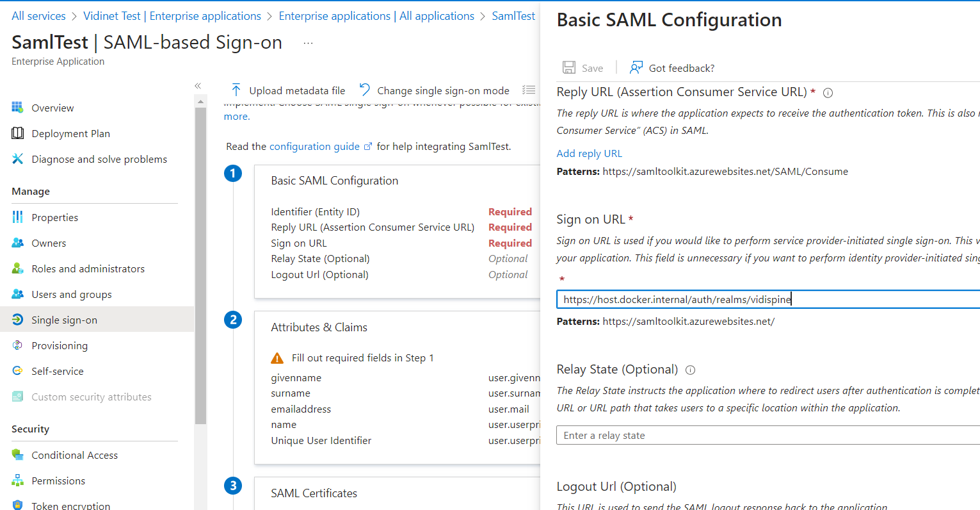
Task: Open Conditional Access under Security
Action: pyautogui.click(x=74, y=455)
